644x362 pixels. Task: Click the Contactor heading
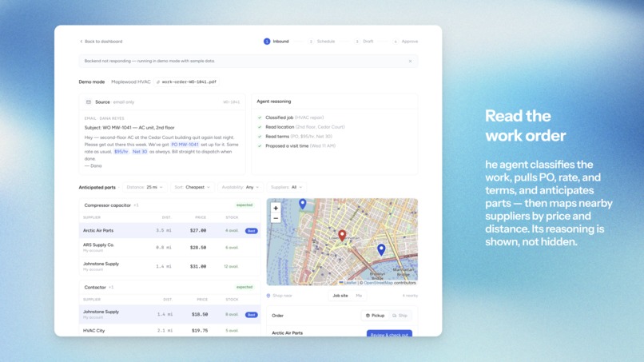pos(95,287)
